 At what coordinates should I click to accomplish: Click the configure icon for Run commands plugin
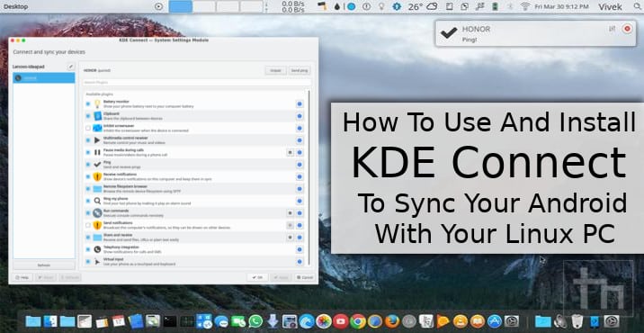point(290,213)
